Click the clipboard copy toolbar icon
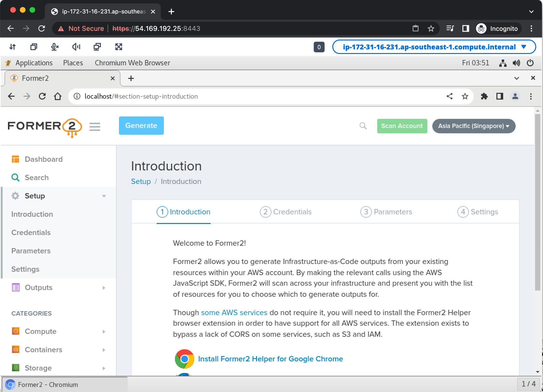Viewport: 543px width, 392px height. click(34, 47)
